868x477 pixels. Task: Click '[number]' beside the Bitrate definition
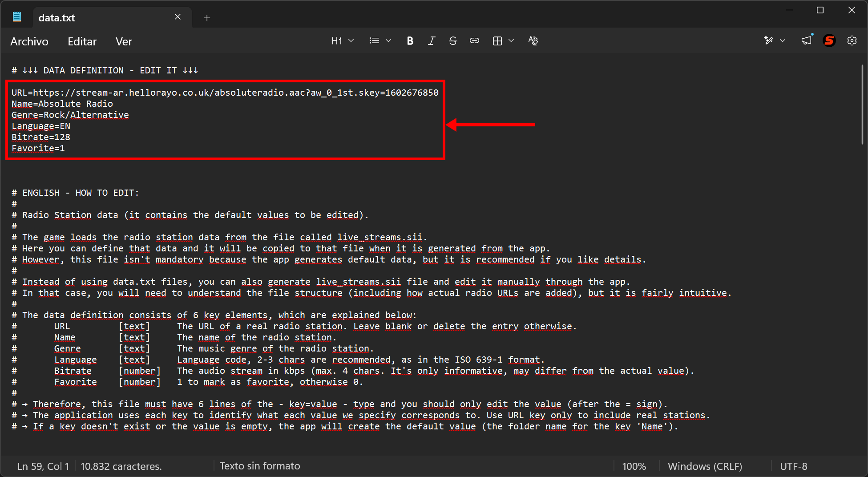(140, 371)
